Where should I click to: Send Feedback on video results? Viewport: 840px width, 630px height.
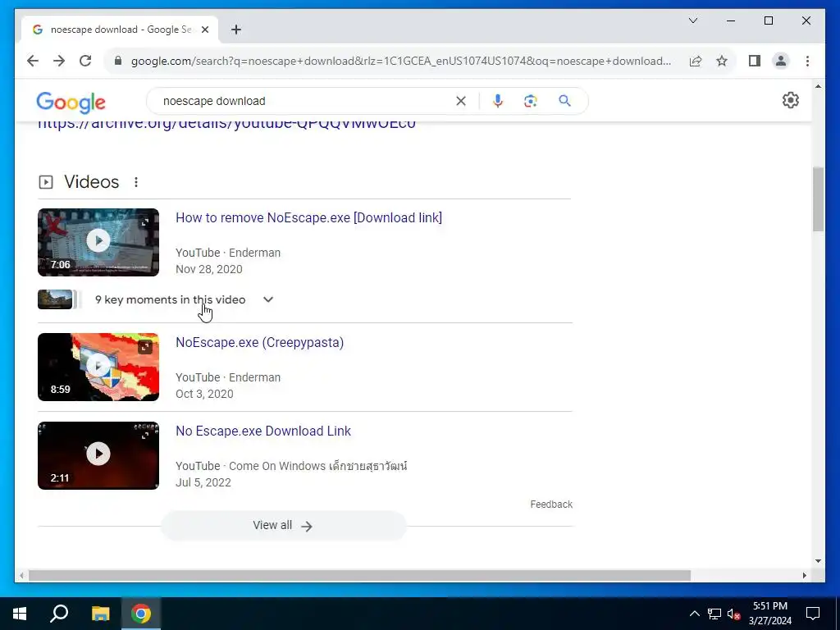click(x=551, y=504)
